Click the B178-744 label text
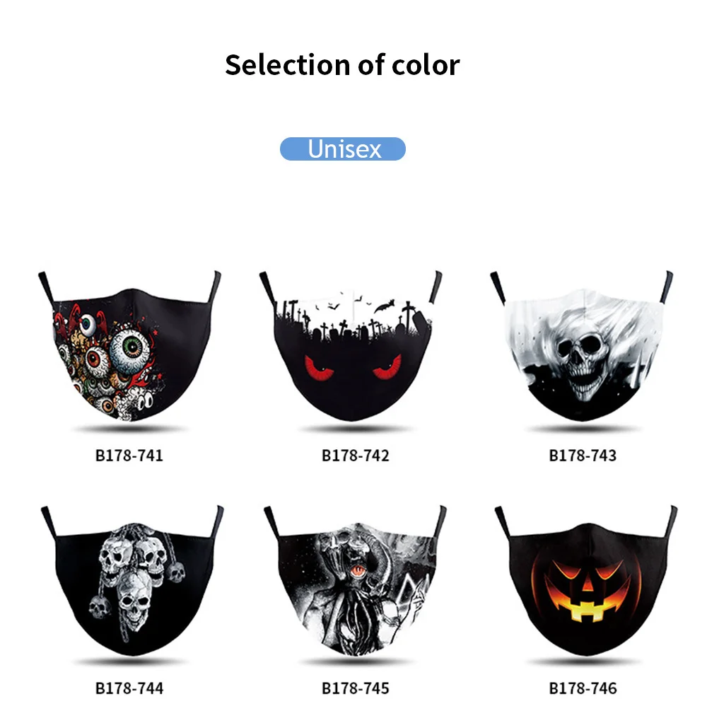 point(129,688)
